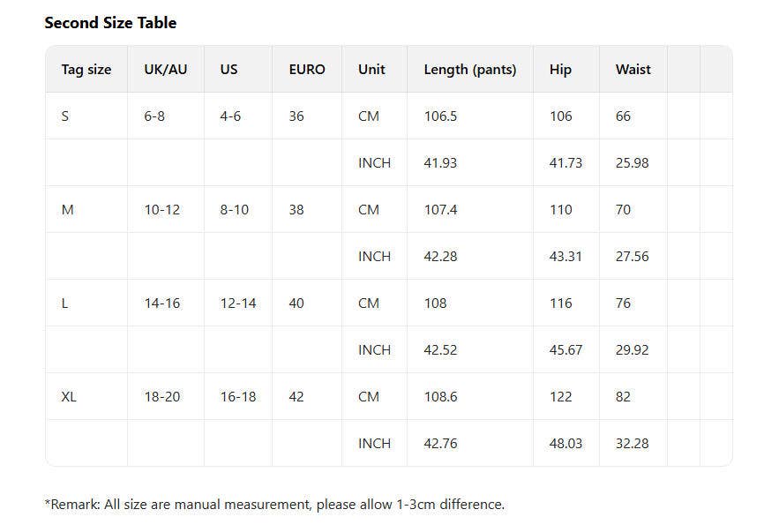Select the "Length (pants)" column header

[x=470, y=69]
